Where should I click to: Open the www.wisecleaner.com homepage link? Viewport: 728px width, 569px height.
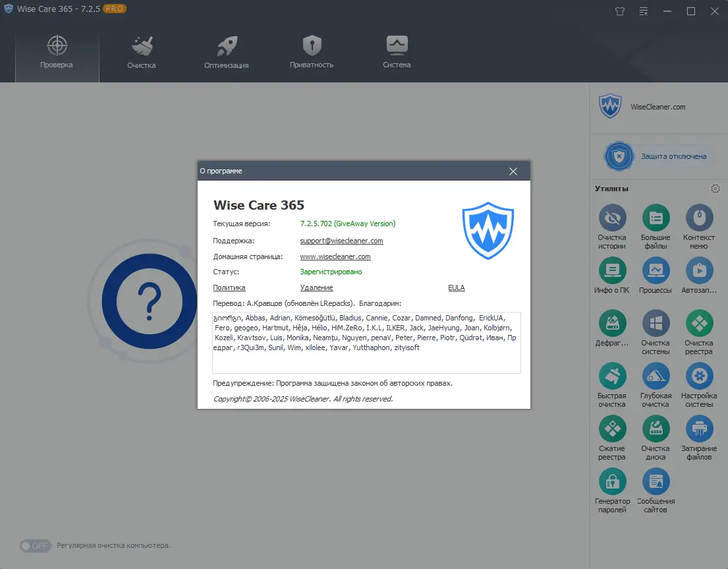(335, 256)
